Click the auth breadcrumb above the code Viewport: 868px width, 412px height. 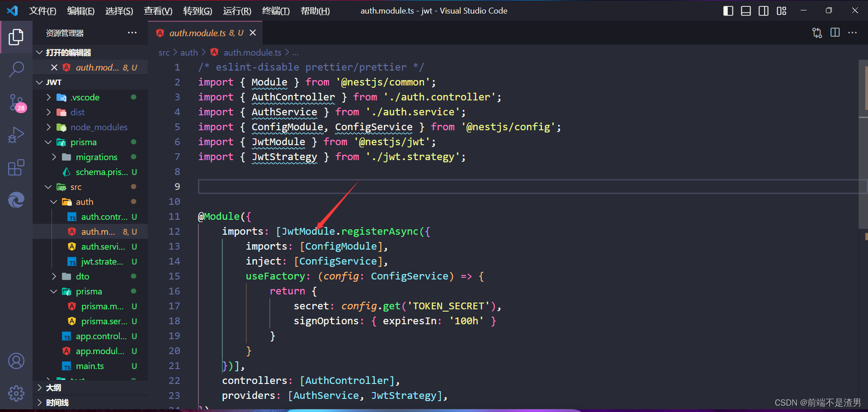pos(189,52)
